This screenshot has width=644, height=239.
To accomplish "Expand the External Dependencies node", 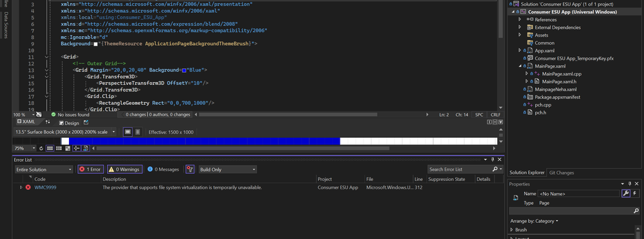I will click(x=520, y=27).
